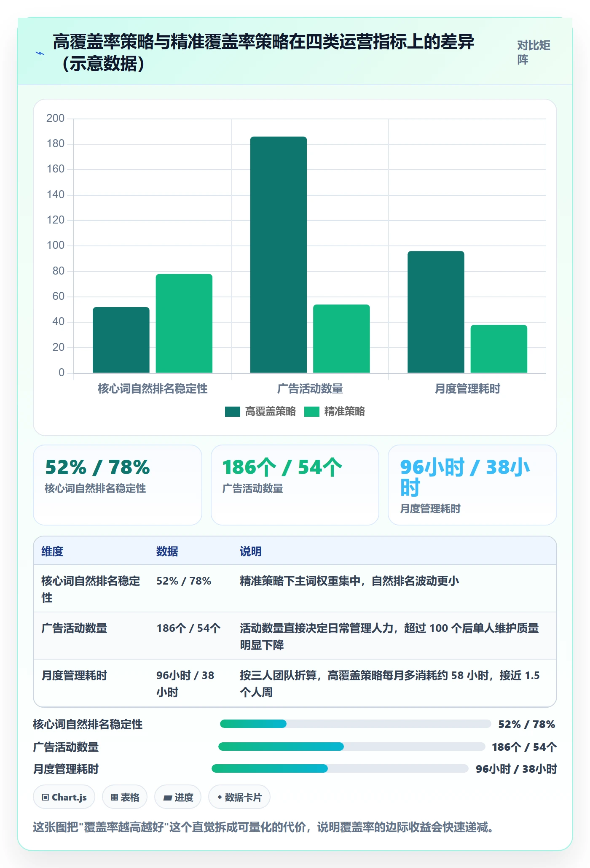Click the 月度管理耗时 progress bar

pos(340,769)
